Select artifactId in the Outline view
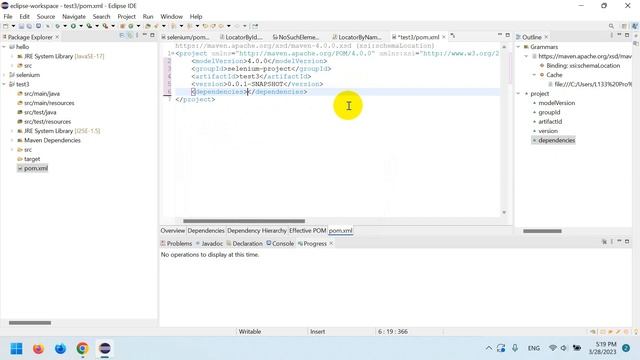 point(550,122)
